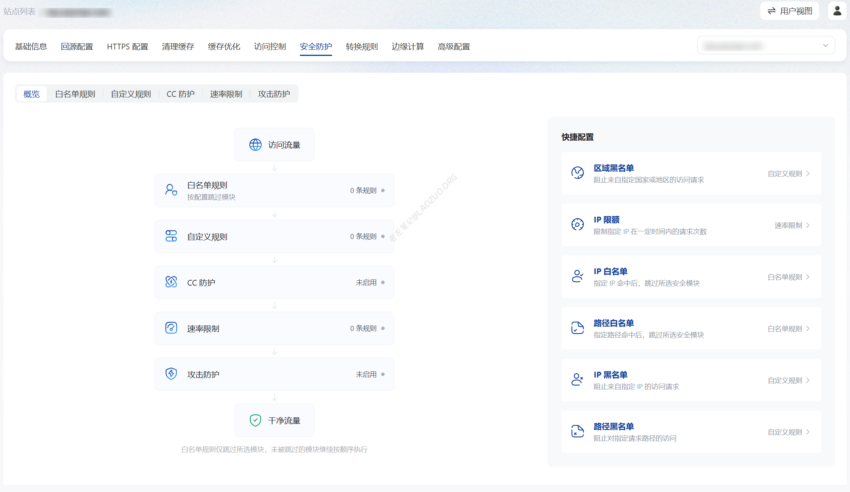Viewport: 850px width, 492px height.
Task: Click 白名单规则 label in 路径白名单 row
Action: coord(784,328)
